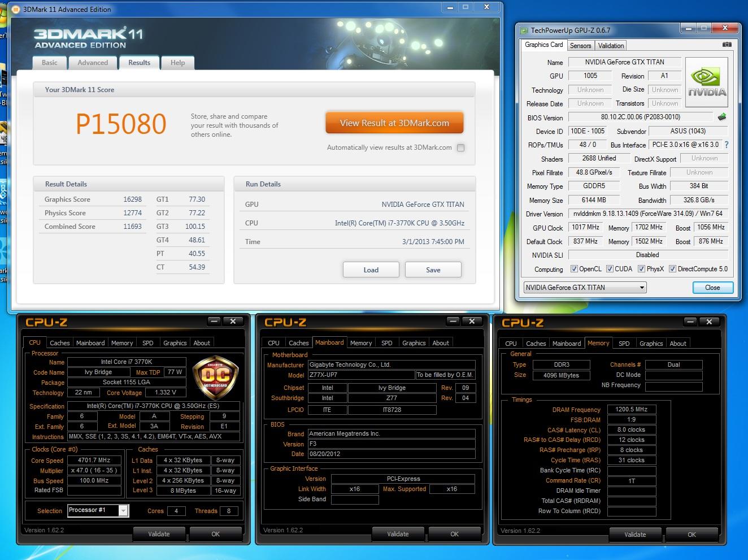Click the Z77X-UP7 model field

(x=361, y=375)
